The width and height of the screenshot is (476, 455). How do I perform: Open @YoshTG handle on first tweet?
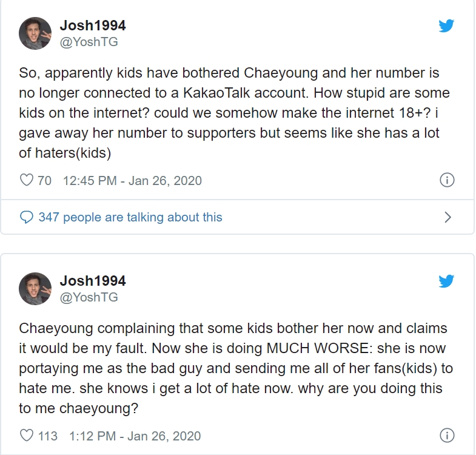click(89, 42)
